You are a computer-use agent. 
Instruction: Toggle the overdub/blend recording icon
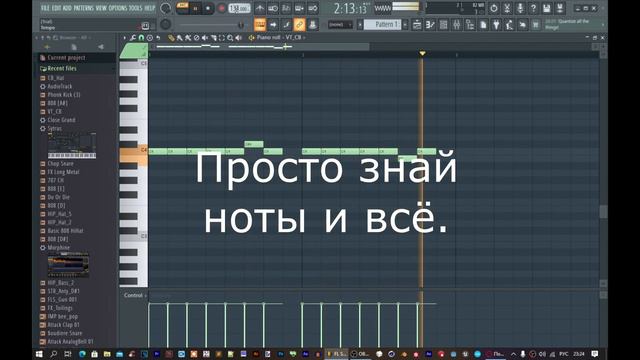(x=299, y=8)
